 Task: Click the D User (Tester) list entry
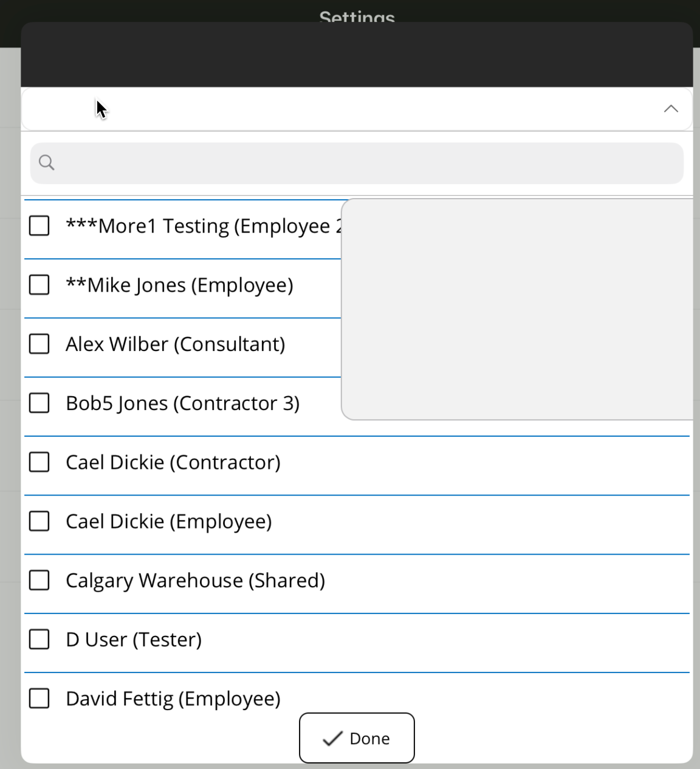pos(134,640)
